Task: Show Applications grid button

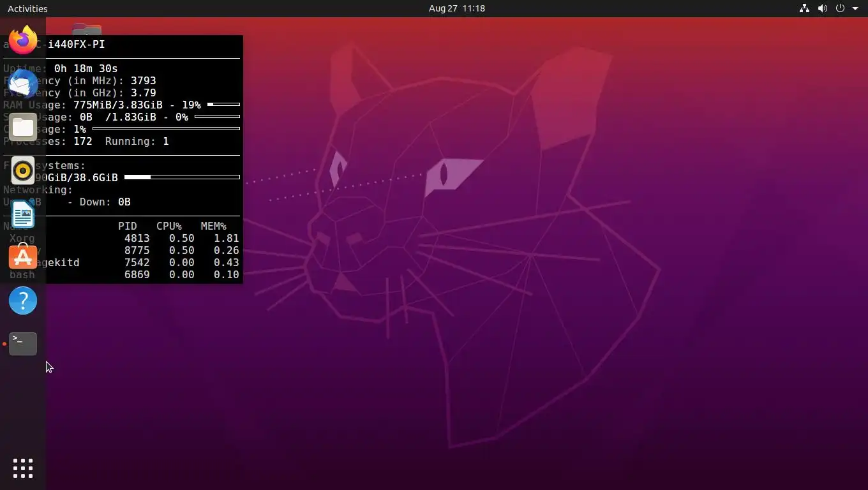Action: [x=23, y=468]
